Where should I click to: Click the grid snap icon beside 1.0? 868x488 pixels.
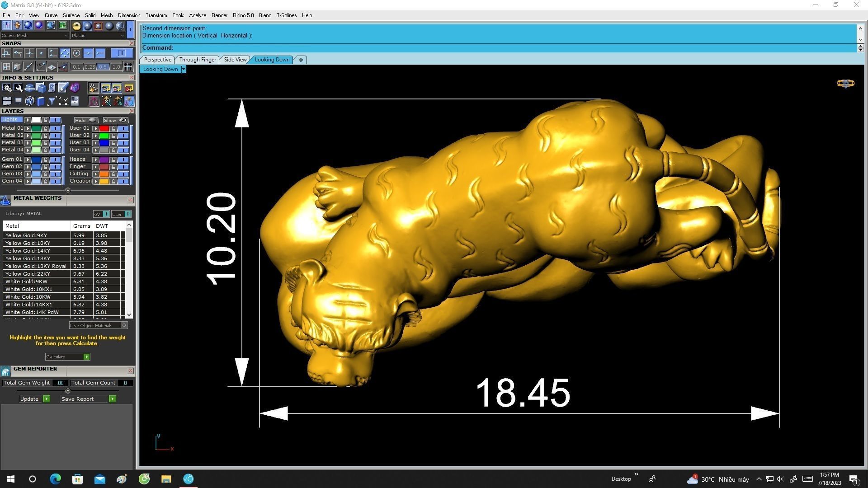click(128, 67)
